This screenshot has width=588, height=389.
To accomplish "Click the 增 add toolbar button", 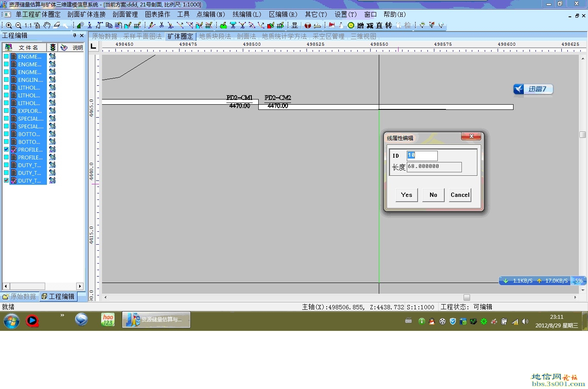I will tap(360, 25).
